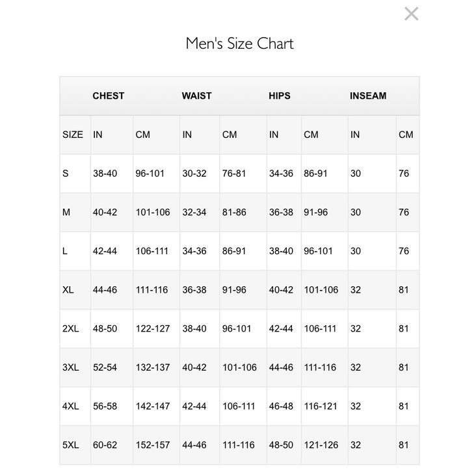The image size is (476, 476).
Task: Select the L size row label
Action: [x=65, y=251]
